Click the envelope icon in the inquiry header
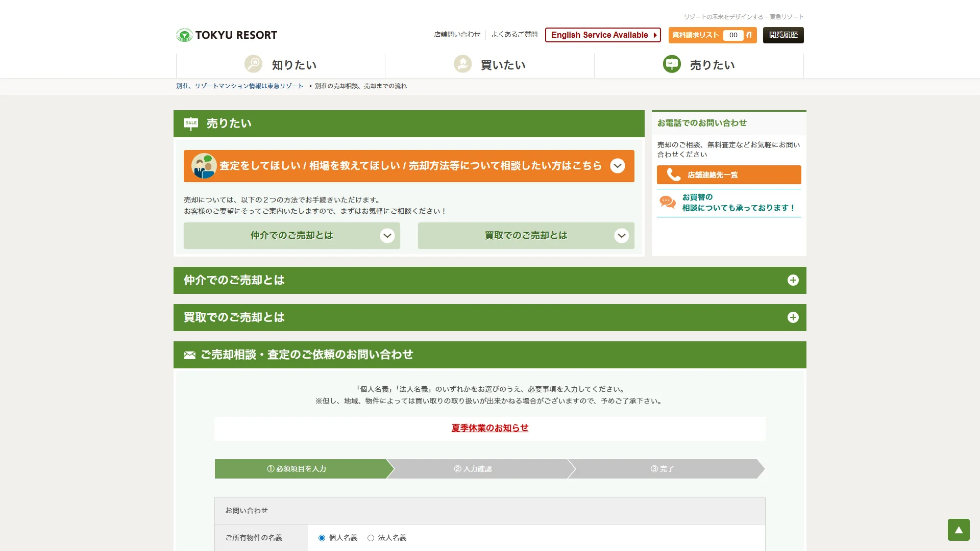The width and height of the screenshot is (980, 551). pos(190,355)
